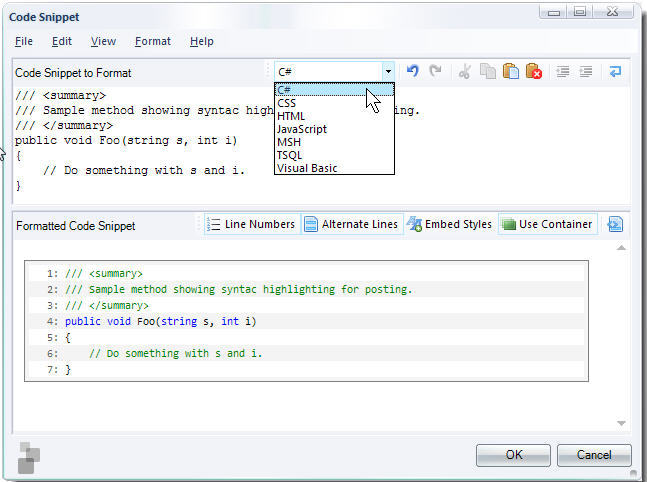Toggle Embed Styles option
The image size is (647, 482).
450,224
